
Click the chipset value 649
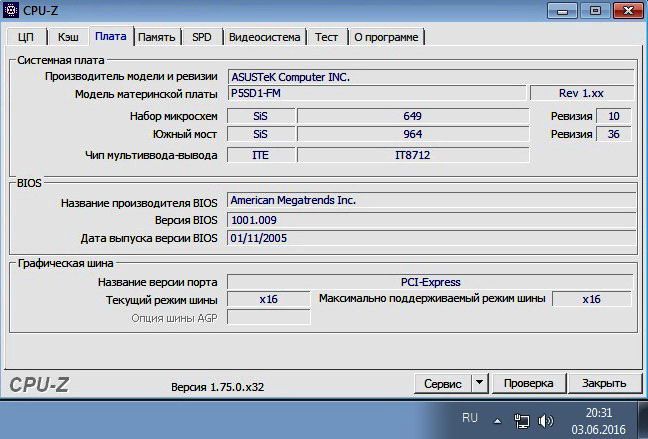tap(413, 116)
